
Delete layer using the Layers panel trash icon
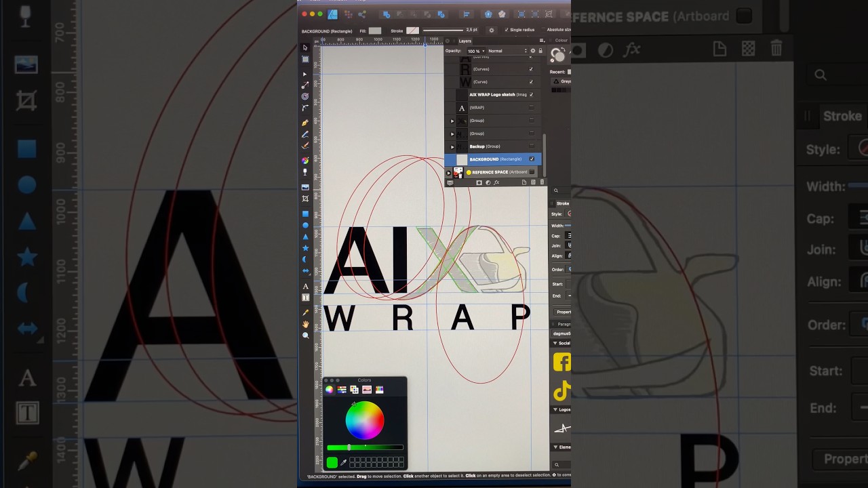tap(542, 182)
